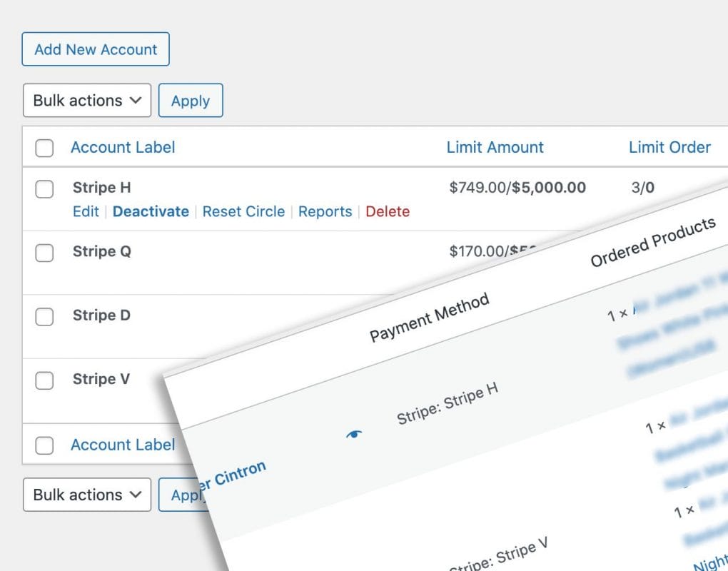728x571 pixels.
Task: Tick the Stripe H account checkbox
Action: tap(44, 189)
